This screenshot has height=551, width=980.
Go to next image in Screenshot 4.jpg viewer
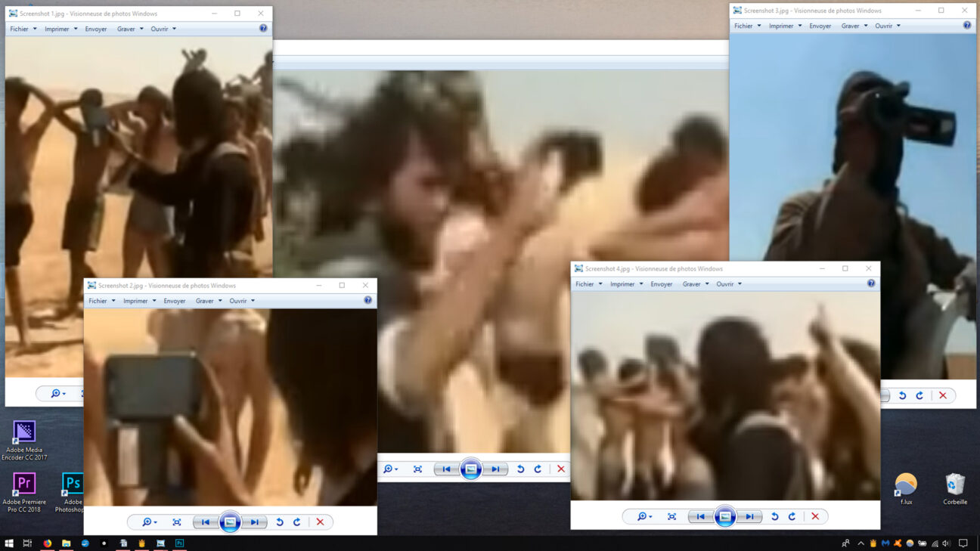[x=749, y=517]
